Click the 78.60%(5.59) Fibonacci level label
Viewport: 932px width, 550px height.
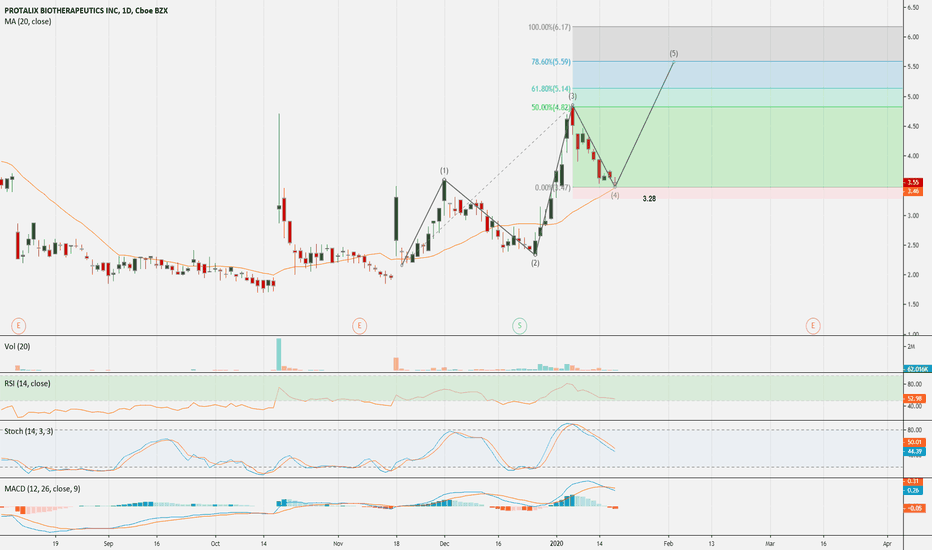click(x=551, y=62)
